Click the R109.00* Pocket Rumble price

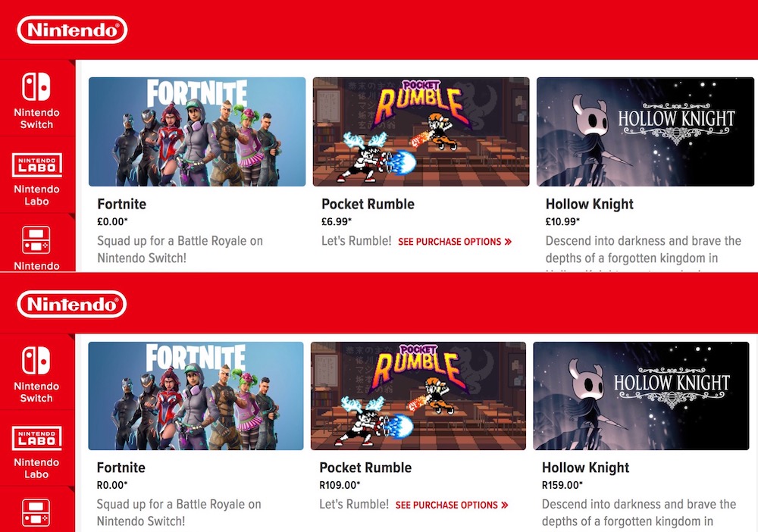(x=340, y=485)
